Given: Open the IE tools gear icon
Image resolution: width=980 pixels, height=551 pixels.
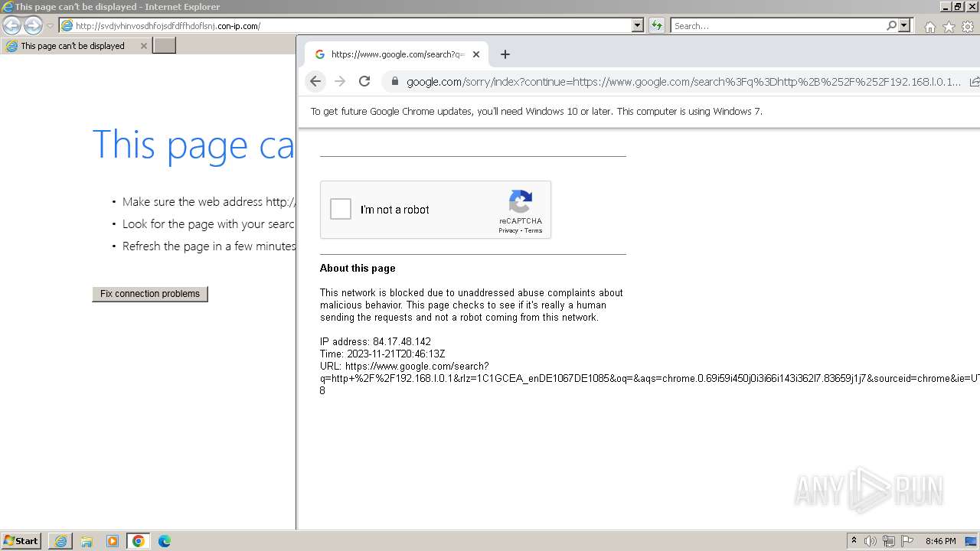Looking at the screenshot, I should point(968,27).
